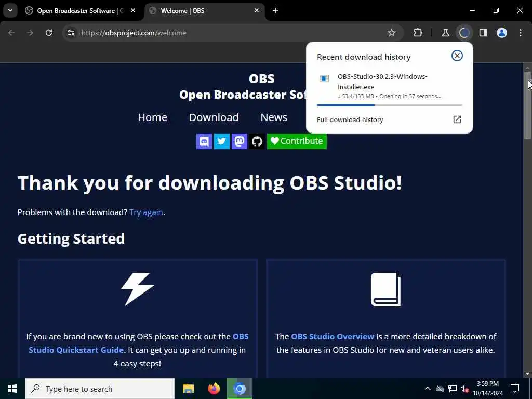The image size is (532, 399).
Task: Click the download progress bar
Action: coord(390,105)
